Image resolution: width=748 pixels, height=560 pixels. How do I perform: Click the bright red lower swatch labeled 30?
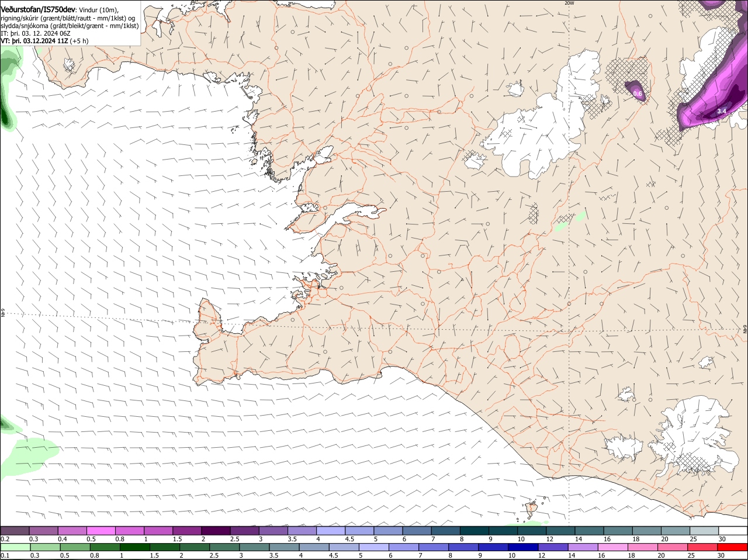pyautogui.click(x=732, y=547)
